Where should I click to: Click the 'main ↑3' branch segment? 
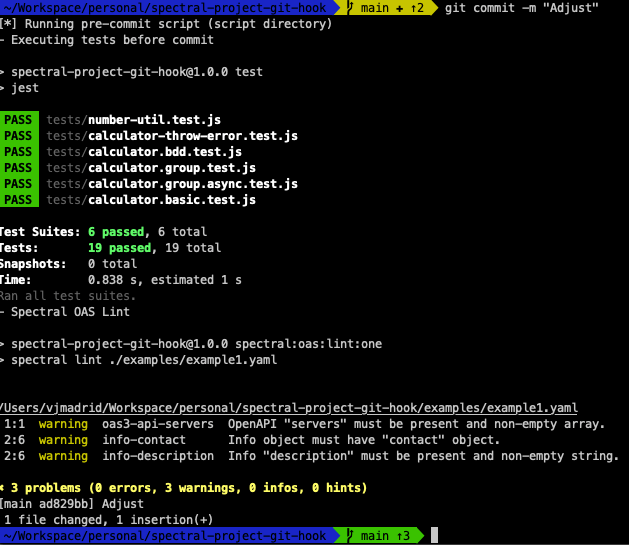point(378,535)
